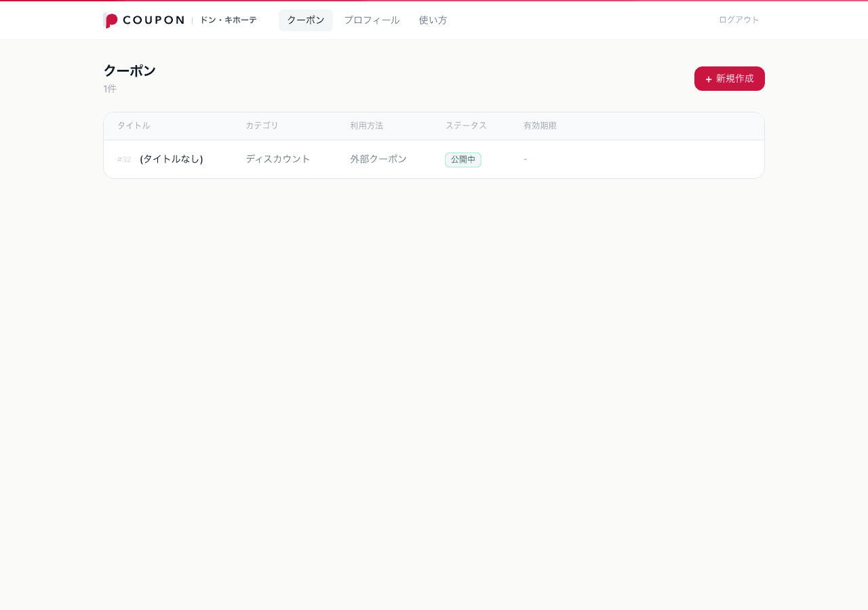Open the 使い方 tab
Image resolution: width=868 pixels, height=610 pixels.
pyautogui.click(x=433, y=20)
